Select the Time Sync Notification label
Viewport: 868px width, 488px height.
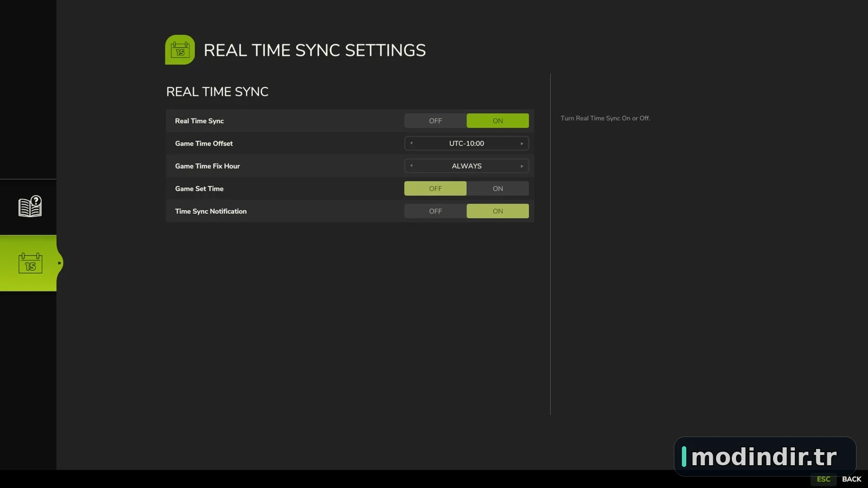pyautogui.click(x=210, y=211)
